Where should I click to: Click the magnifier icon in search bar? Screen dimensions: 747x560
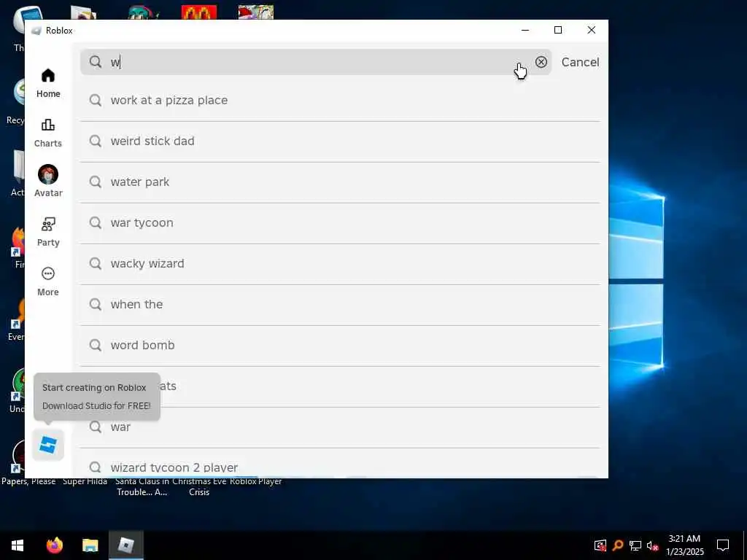pyautogui.click(x=96, y=62)
